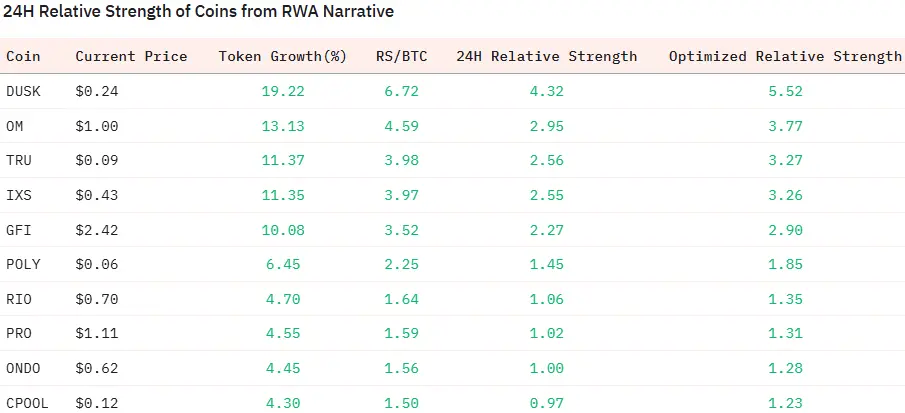Select the $2.42 price for GFI
Image resolution: width=905 pixels, height=413 pixels.
tap(95, 230)
